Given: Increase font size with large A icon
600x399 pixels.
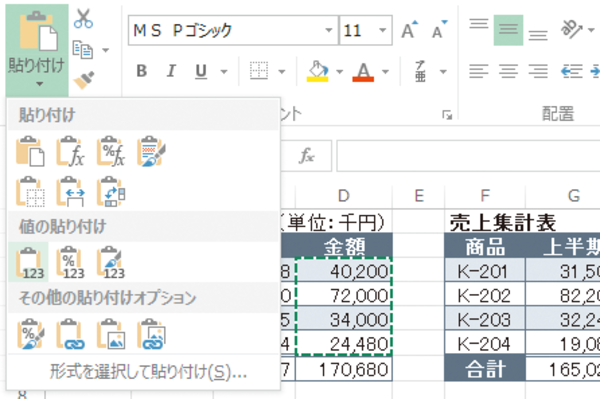Looking at the screenshot, I should pyautogui.click(x=409, y=30).
